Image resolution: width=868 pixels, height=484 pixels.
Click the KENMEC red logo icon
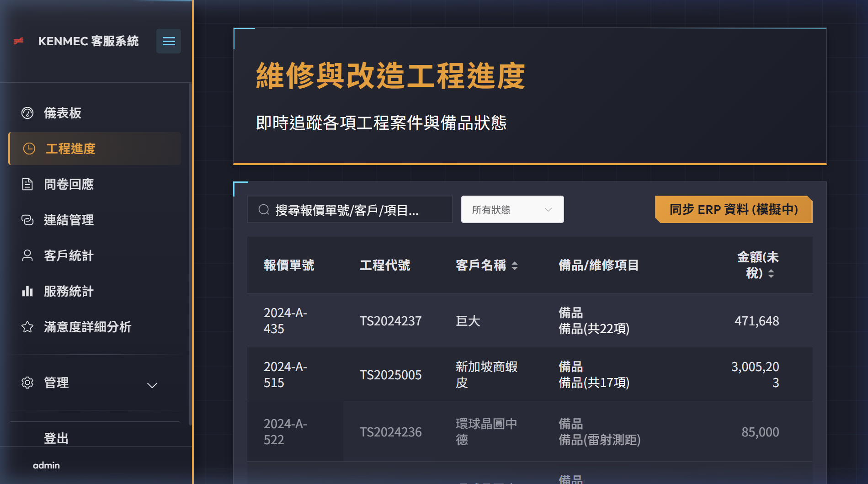19,41
